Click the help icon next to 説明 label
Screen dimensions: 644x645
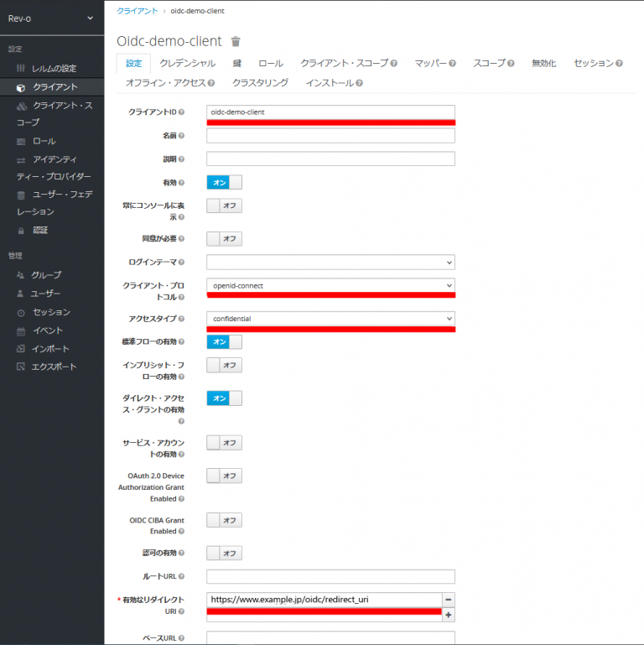point(181,159)
